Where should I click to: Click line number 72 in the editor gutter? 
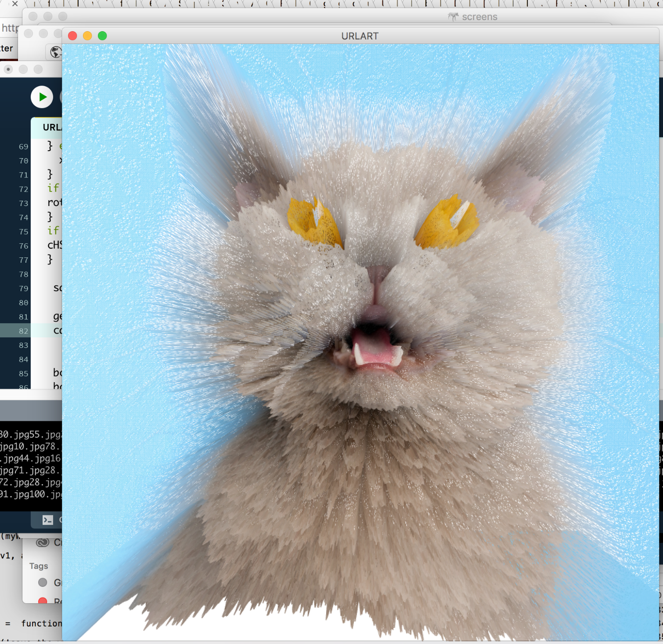pyautogui.click(x=24, y=189)
